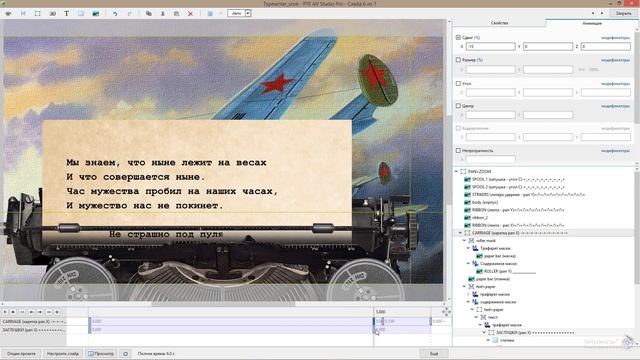Uncheck the Сдвиг (%) checkbox
This screenshot has height=360, width=640.
[x=458, y=38]
